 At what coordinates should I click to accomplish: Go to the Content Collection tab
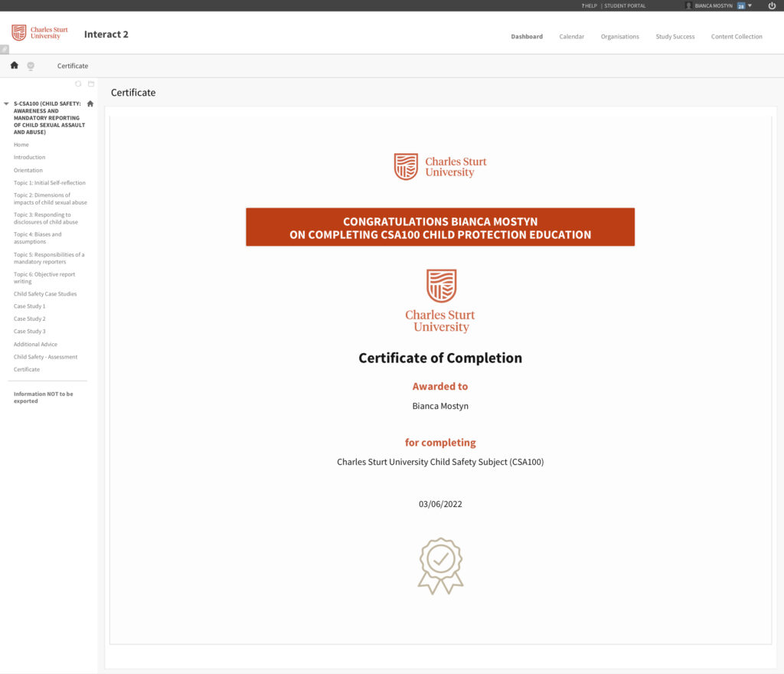(x=736, y=37)
